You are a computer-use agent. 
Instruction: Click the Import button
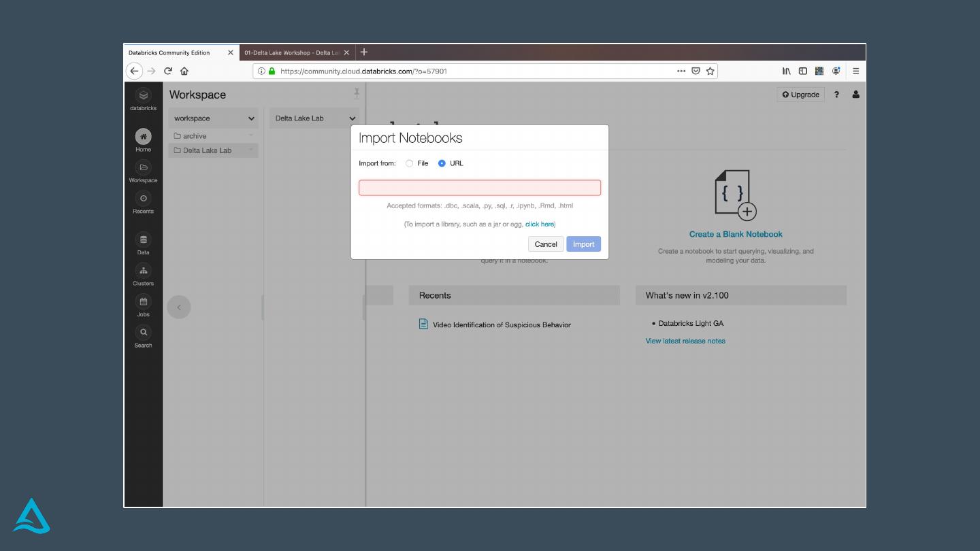pyautogui.click(x=583, y=244)
